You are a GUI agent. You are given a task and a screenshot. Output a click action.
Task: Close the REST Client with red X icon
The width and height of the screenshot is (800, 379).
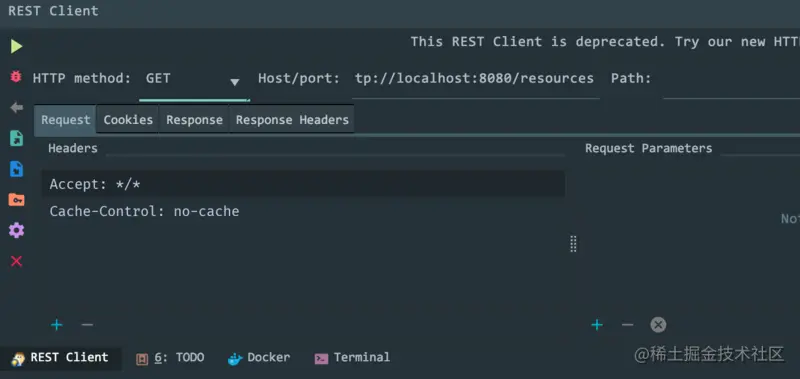[16, 262]
